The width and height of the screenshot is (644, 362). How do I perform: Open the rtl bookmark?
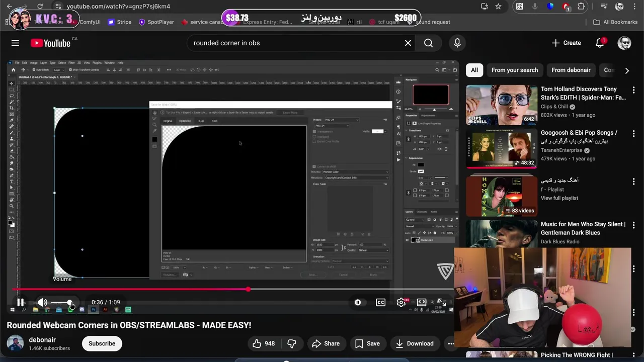355,22
